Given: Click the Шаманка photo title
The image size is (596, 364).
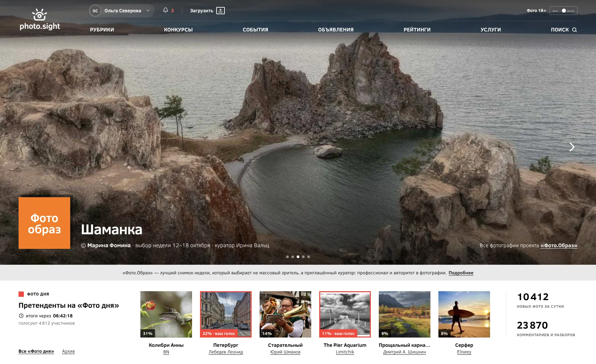Looking at the screenshot, I should pos(112,230).
